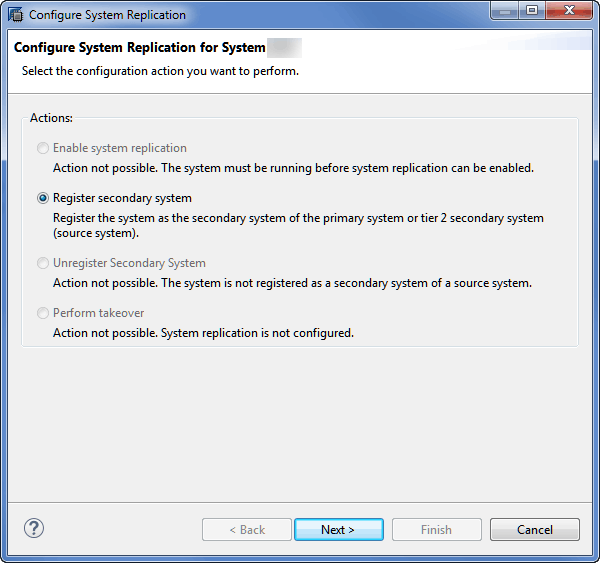Screen dimensions: 600x563
Task: Click the Cancel button
Action: point(534,530)
